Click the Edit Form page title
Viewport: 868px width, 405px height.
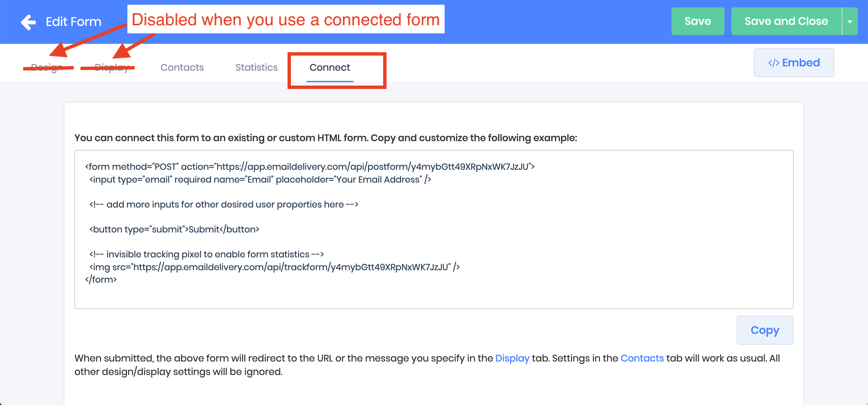pyautogui.click(x=73, y=22)
